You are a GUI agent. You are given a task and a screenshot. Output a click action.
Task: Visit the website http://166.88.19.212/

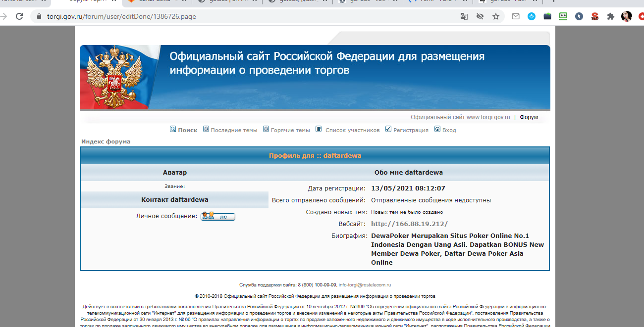coord(410,224)
